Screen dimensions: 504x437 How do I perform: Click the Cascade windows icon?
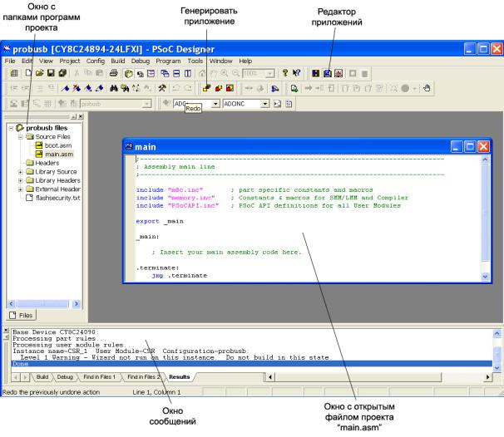point(165,74)
